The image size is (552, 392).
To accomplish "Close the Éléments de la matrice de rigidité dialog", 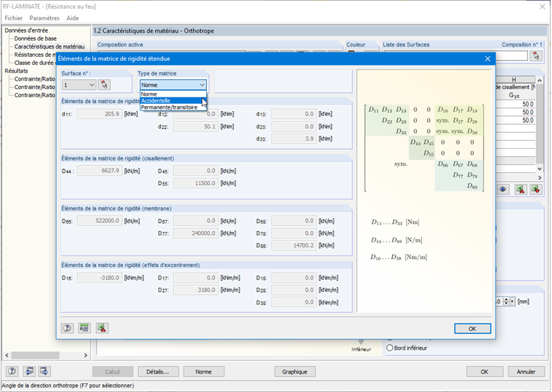I will (x=487, y=59).
